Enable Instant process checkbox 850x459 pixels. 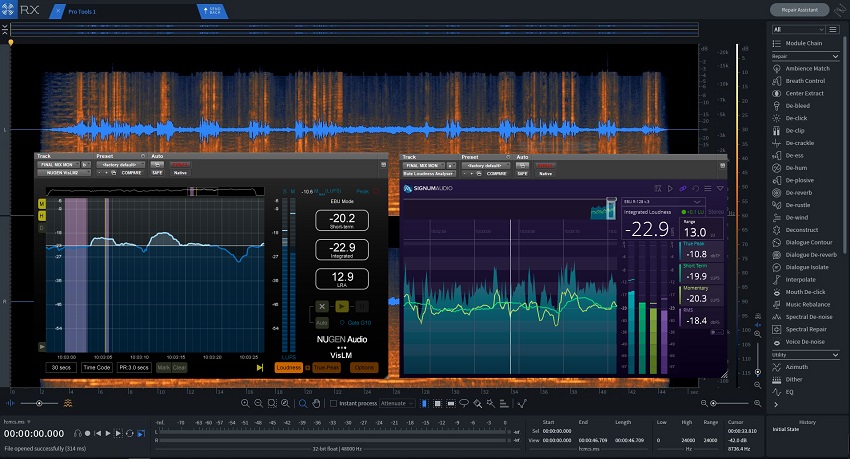pos(333,403)
